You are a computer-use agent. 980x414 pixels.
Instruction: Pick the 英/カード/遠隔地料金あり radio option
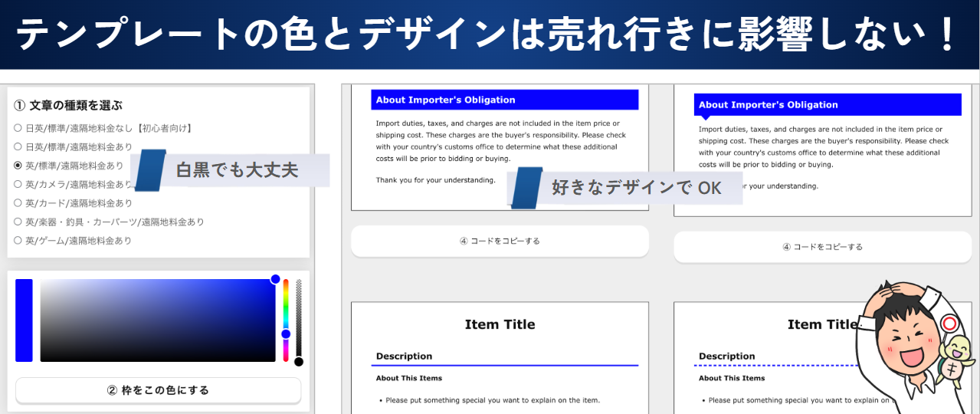click(18, 203)
